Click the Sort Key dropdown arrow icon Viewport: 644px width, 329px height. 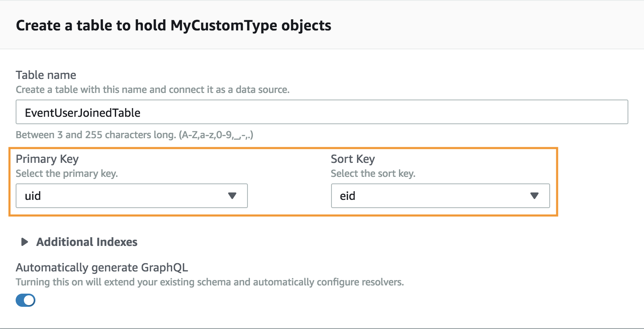pos(534,196)
